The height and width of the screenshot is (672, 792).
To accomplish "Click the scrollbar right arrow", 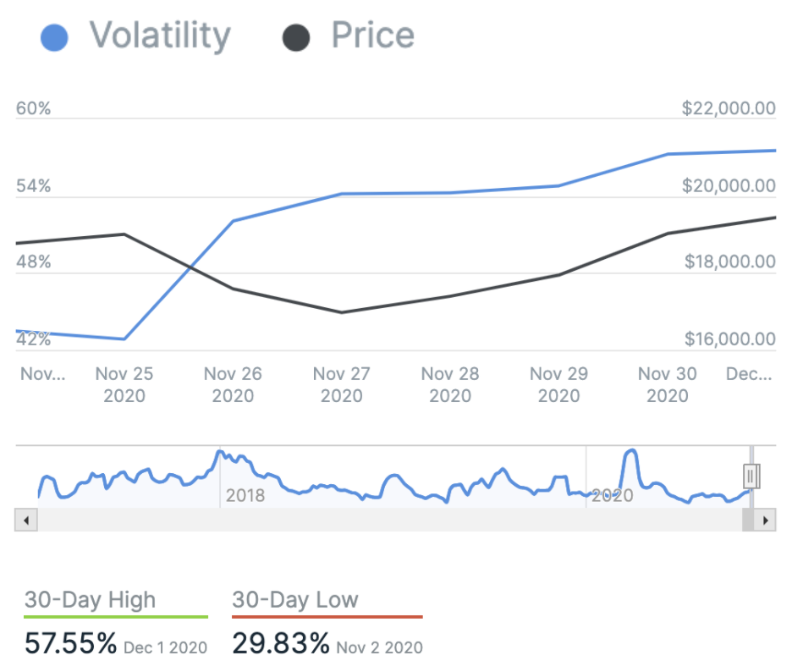I will 766,520.
